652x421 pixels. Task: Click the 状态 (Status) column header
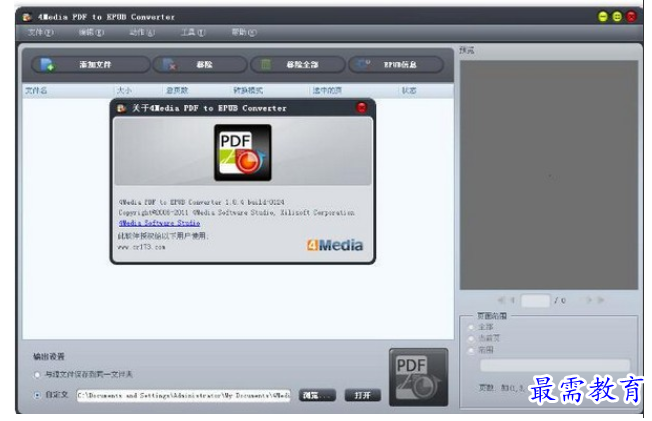click(x=426, y=90)
